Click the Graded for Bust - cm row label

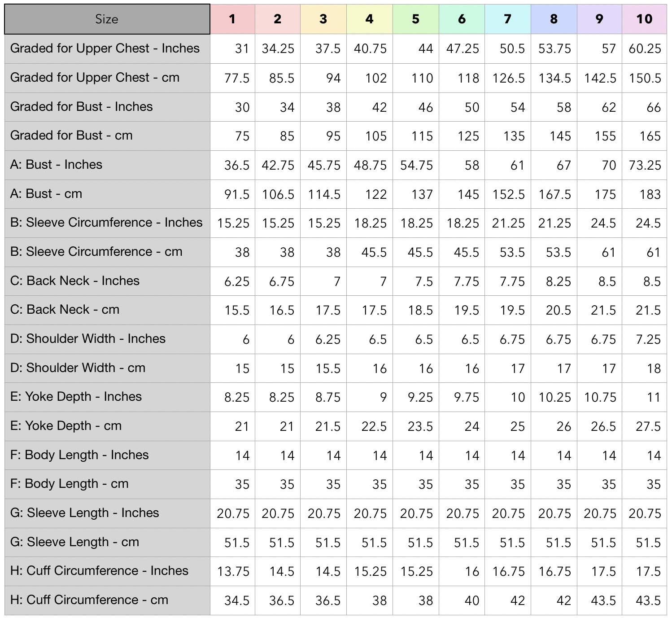[x=71, y=136]
